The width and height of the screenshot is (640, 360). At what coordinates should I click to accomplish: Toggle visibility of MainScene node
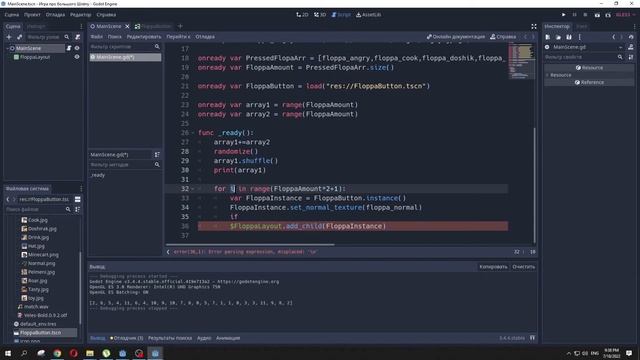[x=77, y=48]
